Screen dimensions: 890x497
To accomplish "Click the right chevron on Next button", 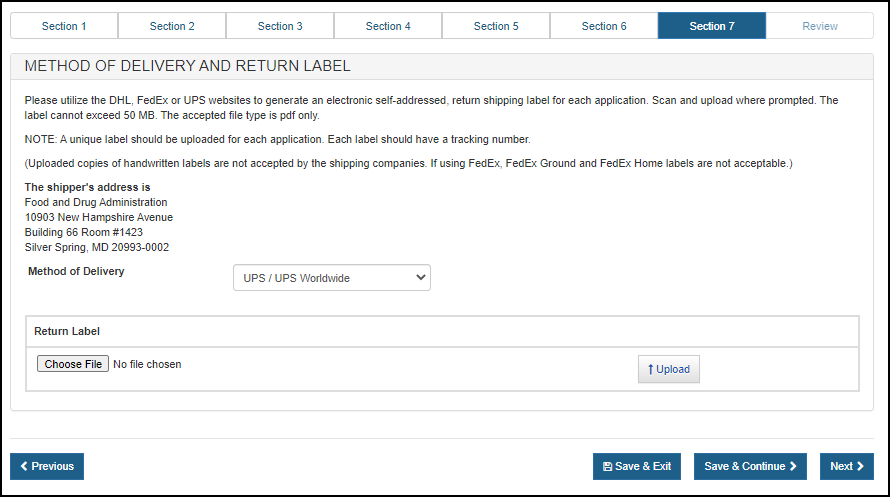I will tap(859, 467).
